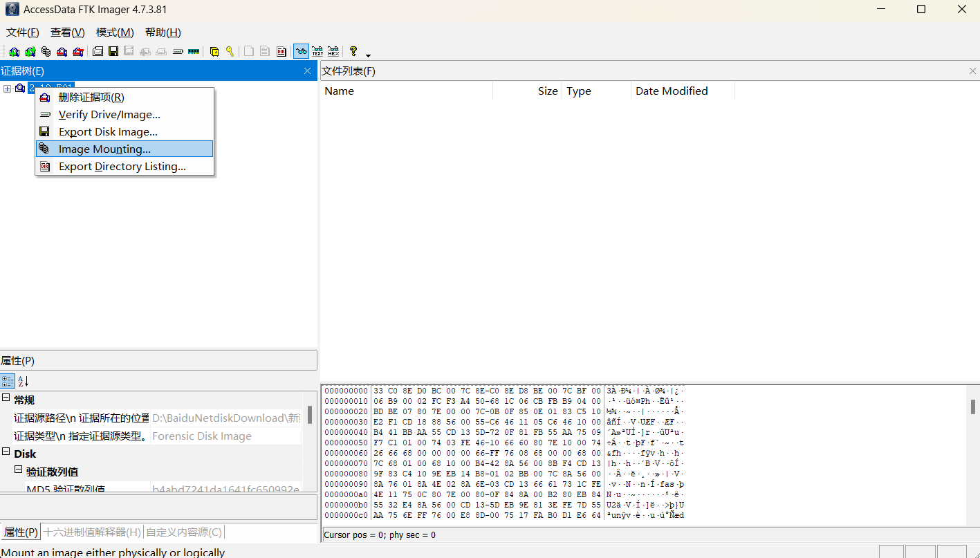Click the Image Mounting toolbar icon
980x558 pixels.
click(46, 51)
